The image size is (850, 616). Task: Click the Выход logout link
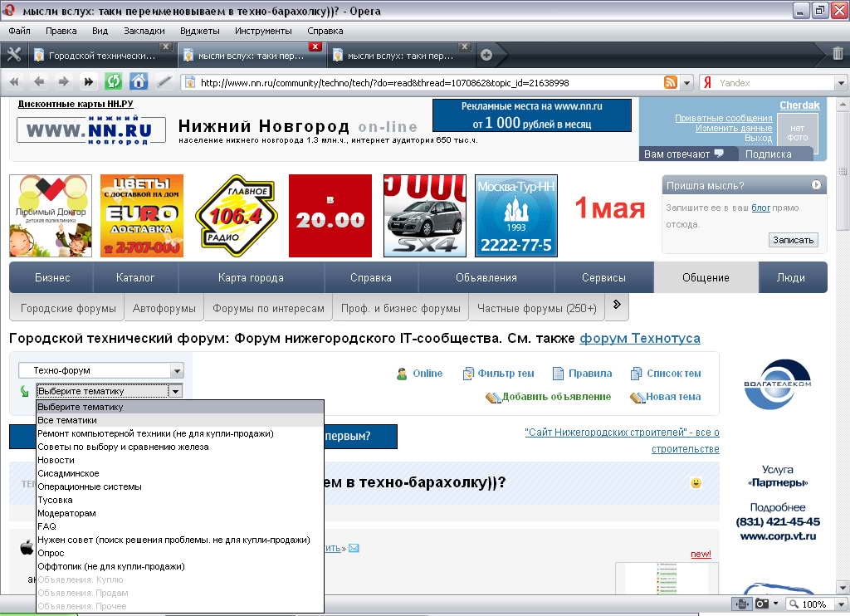pyautogui.click(x=759, y=139)
